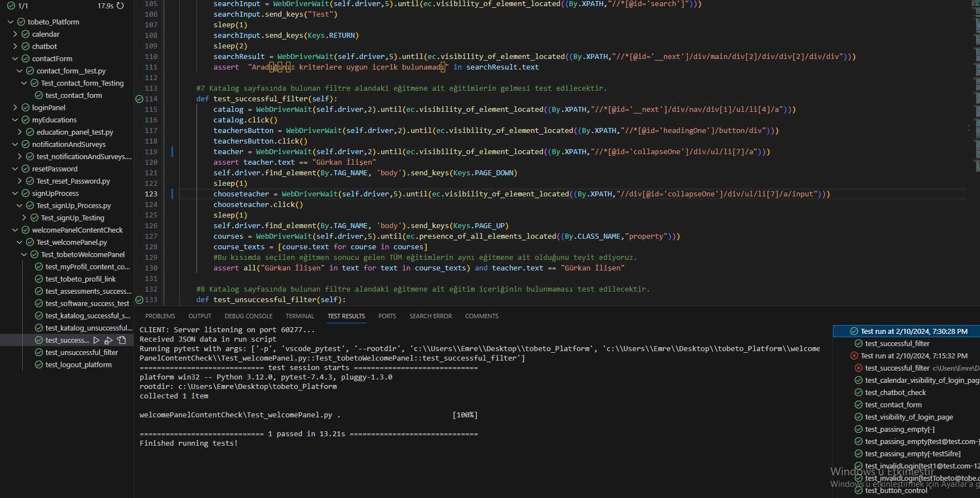
Task: Run the test_success... test with play icon
Action: point(96,340)
